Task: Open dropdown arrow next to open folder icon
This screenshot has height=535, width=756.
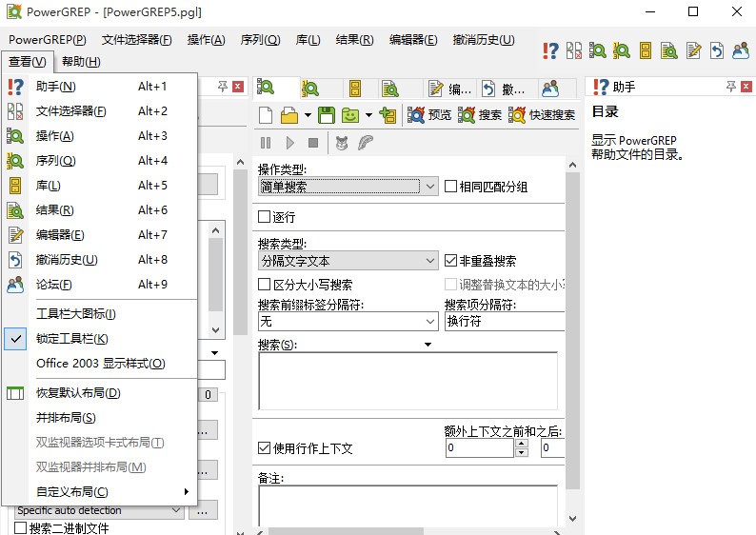Action: (308, 115)
